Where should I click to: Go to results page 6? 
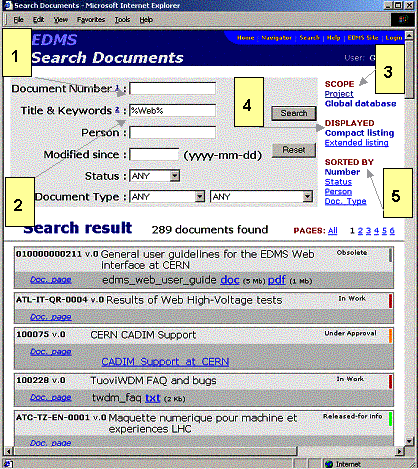coord(392,231)
